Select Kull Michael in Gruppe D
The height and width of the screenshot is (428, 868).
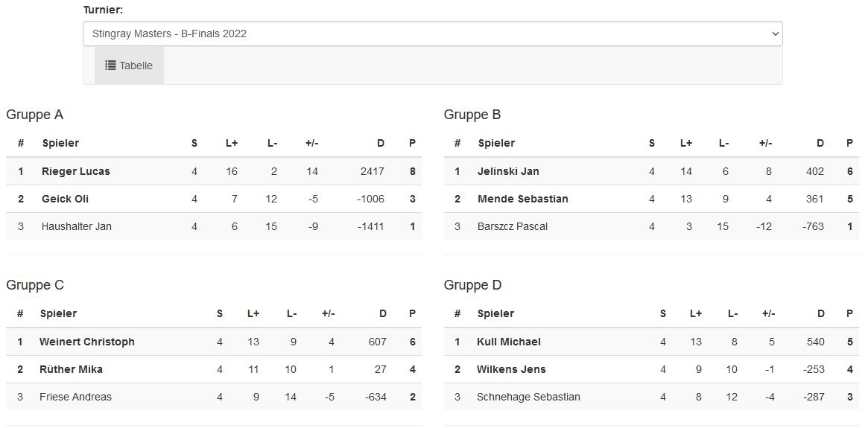pos(509,342)
